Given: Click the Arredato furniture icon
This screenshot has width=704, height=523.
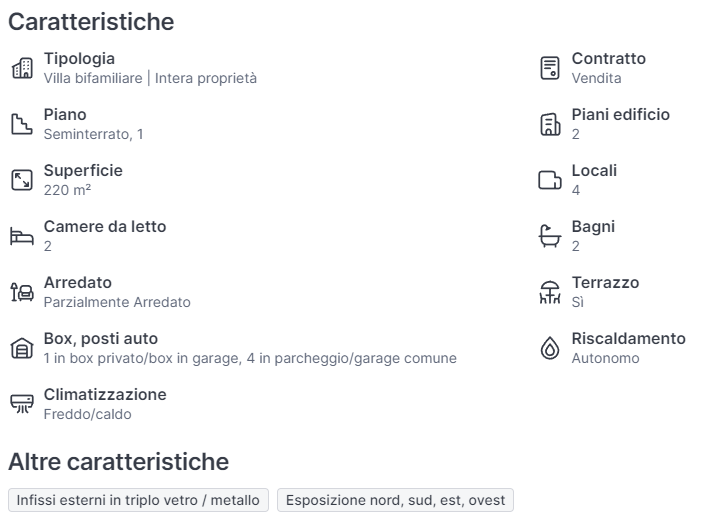Looking at the screenshot, I should tap(21, 292).
